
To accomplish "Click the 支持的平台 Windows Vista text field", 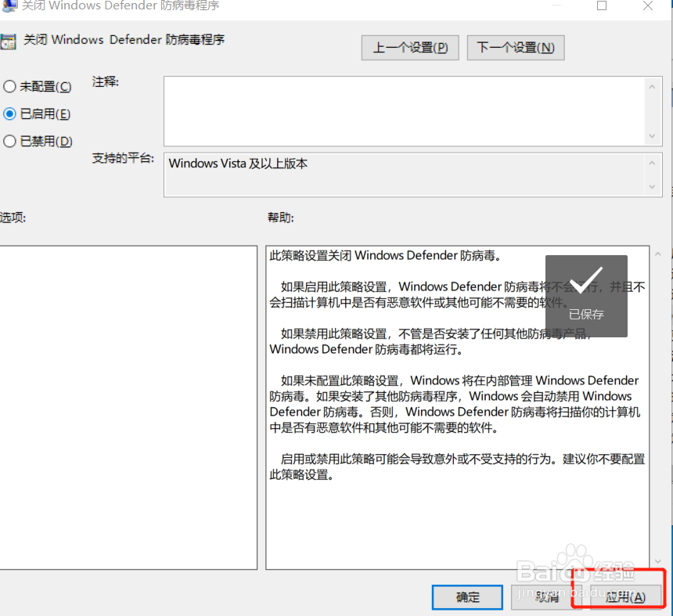I will tap(404, 175).
